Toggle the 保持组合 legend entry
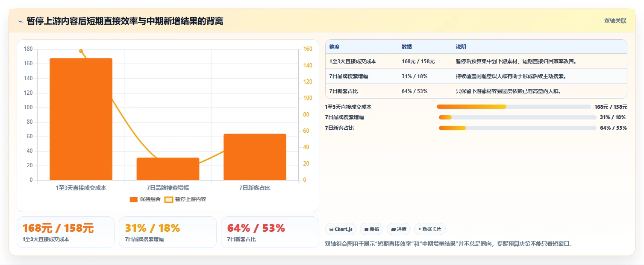 click(145, 199)
